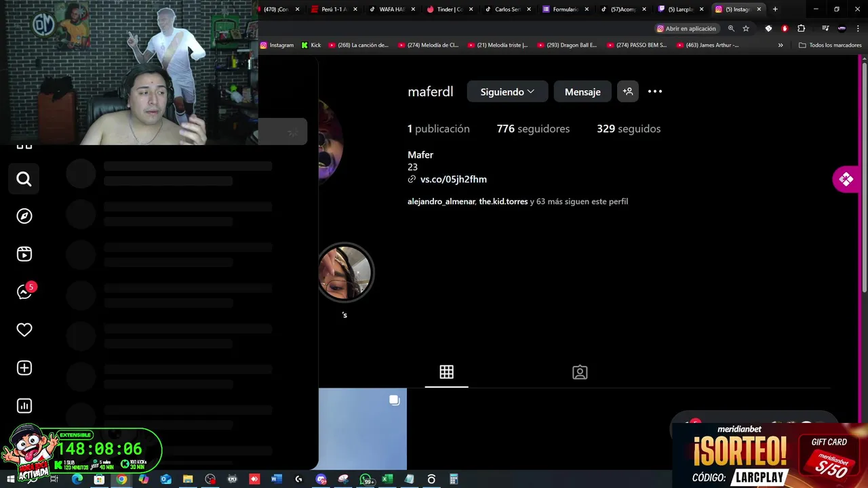Show more hidden bookmarks chevron

click(x=781, y=45)
